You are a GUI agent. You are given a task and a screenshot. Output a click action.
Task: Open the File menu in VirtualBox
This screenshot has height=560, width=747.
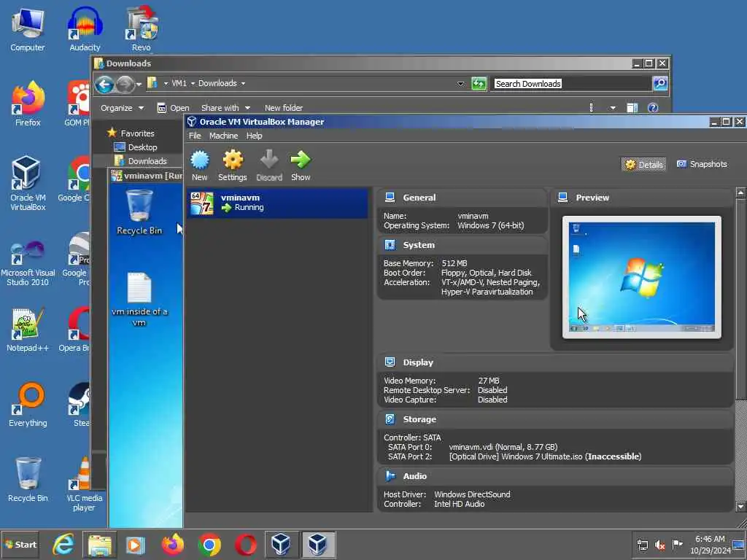click(194, 136)
